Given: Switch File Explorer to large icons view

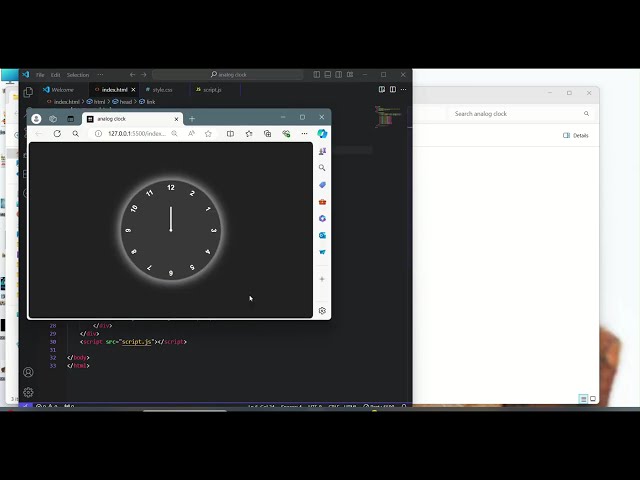Looking at the screenshot, I should (593, 399).
